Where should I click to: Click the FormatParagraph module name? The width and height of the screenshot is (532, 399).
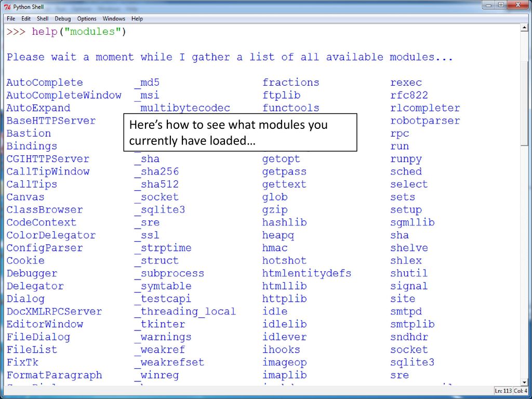54,375
